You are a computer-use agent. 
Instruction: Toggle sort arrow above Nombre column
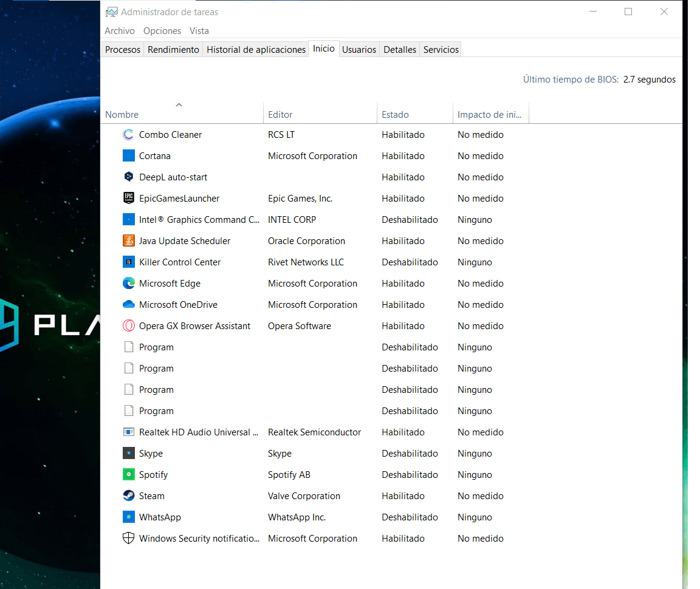tap(179, 105)
